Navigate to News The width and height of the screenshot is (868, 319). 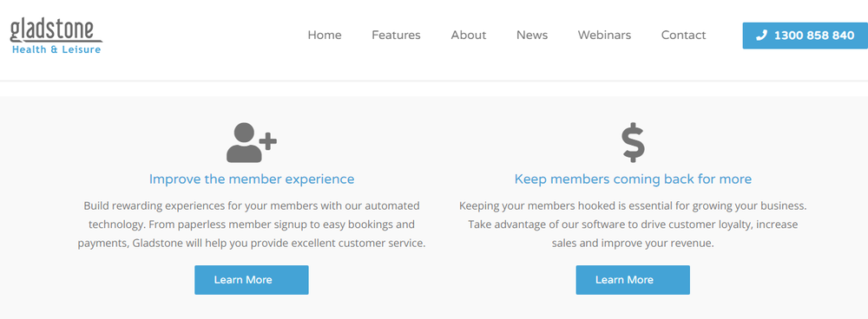(532, 36)
